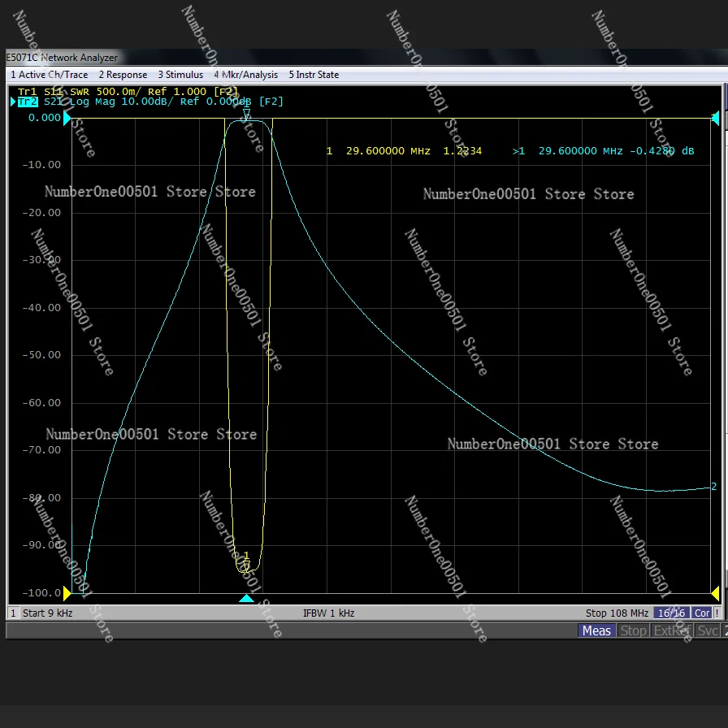Click the yellow reference arrow at bottom right
The width and height of the screenshot is (728, 728).
coord(715,593)
